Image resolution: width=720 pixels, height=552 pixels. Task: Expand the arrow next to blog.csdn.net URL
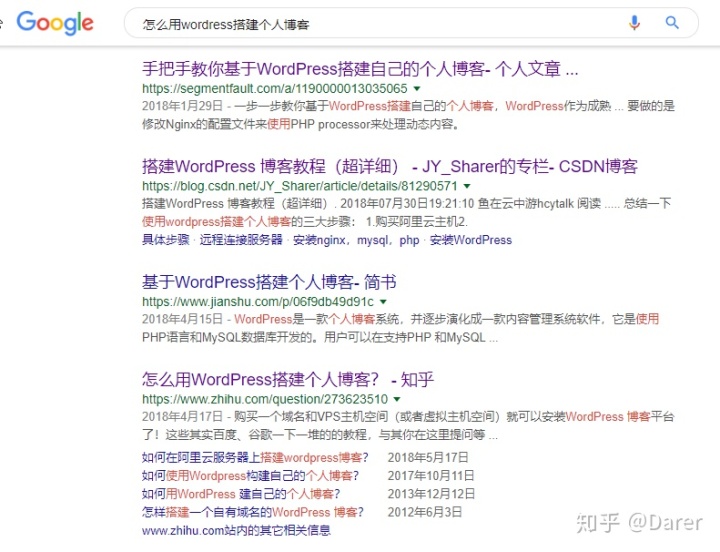pos(467,186)
